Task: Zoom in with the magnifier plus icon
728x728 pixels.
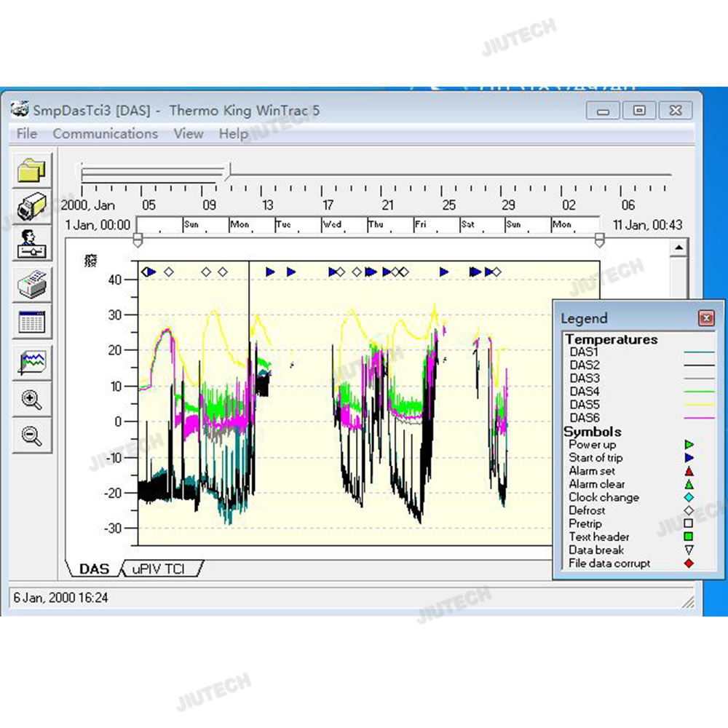Action: click(x=31, y=399)
